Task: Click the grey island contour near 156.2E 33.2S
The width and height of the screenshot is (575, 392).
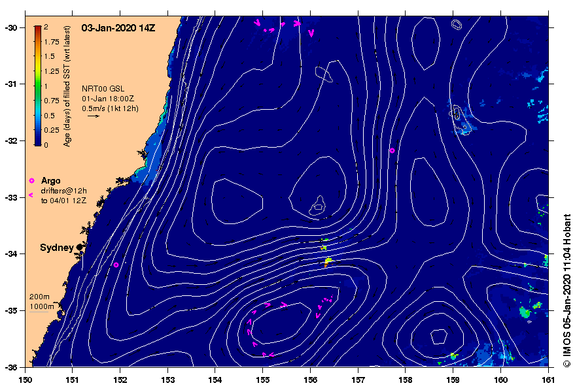Action: (x=317, y=206)
